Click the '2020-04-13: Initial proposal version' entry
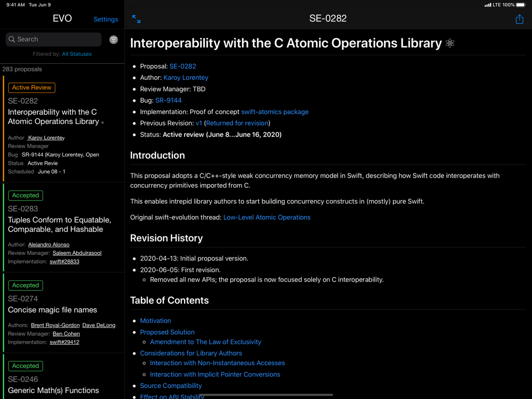532x399 pixels. click(x=194, y=259)
